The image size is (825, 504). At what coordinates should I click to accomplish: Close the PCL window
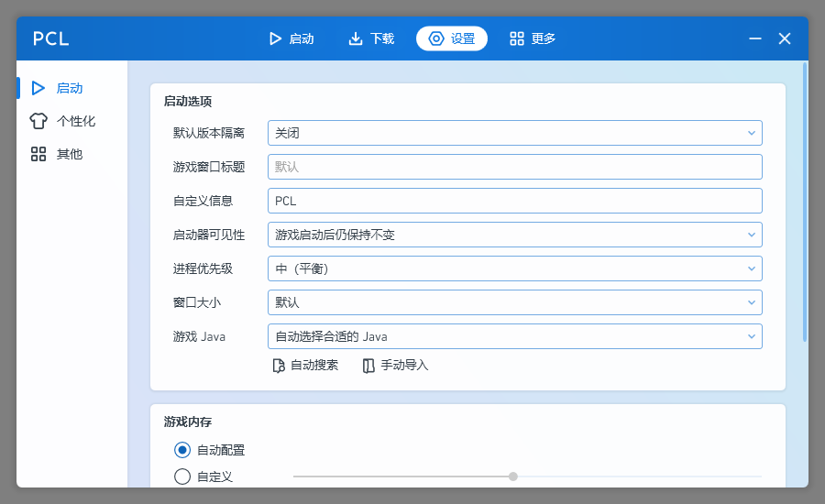[x=785, y=38]
